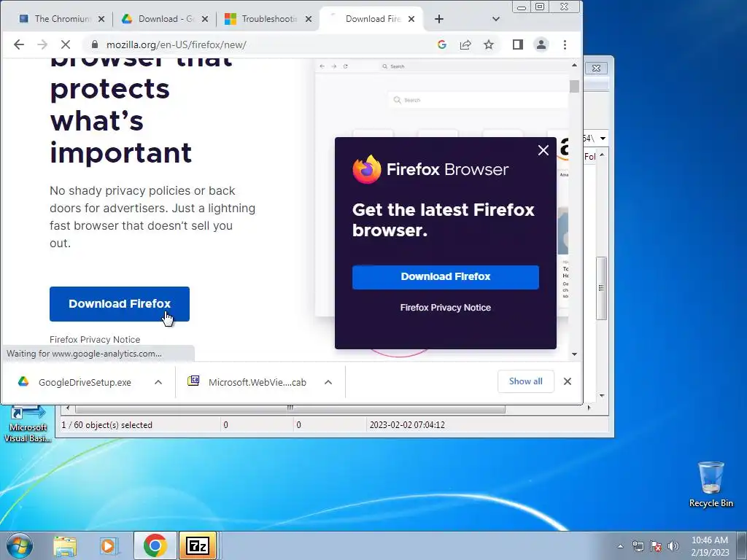Click the share this page icon

coord(465,44)
